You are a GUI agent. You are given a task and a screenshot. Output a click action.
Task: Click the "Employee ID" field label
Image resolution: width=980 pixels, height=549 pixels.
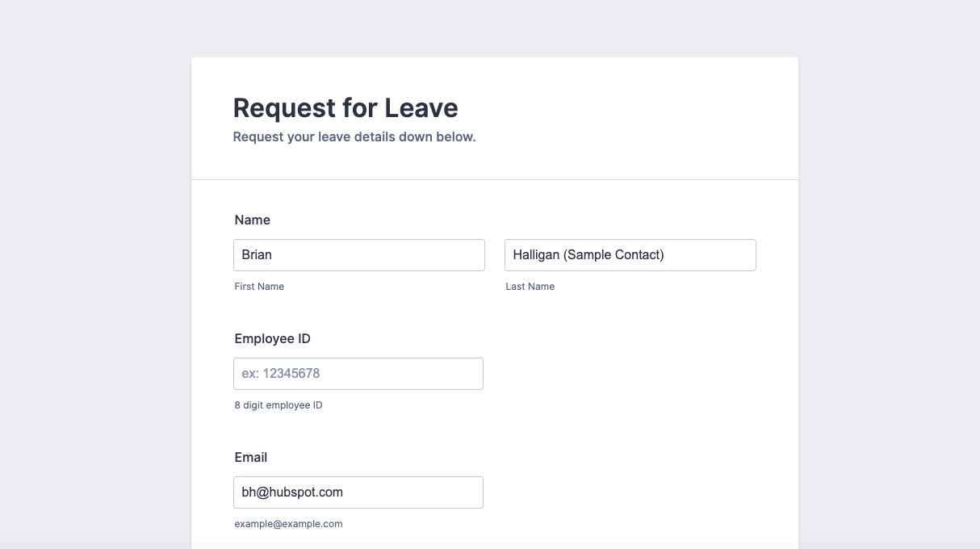[x=272, y=339]
